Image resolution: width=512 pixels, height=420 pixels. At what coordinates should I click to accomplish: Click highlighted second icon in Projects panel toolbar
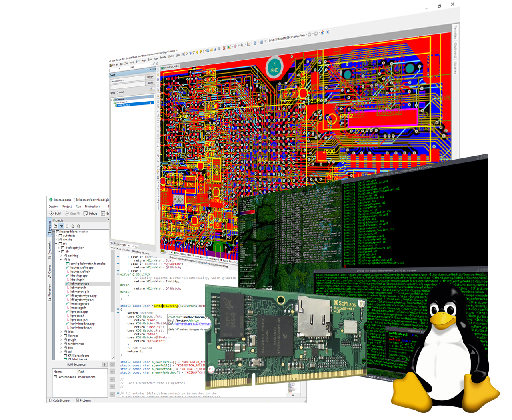tap(61, 226)
